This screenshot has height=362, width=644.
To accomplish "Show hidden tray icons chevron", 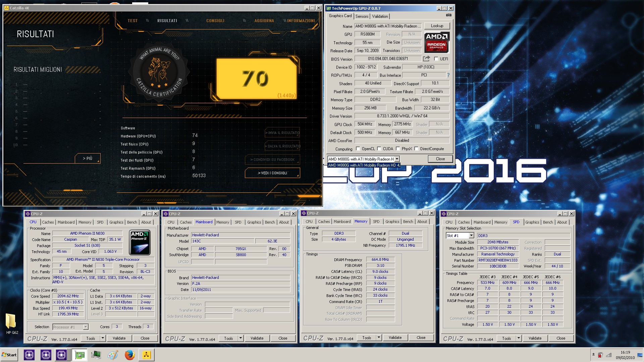I will pos(593,355).
